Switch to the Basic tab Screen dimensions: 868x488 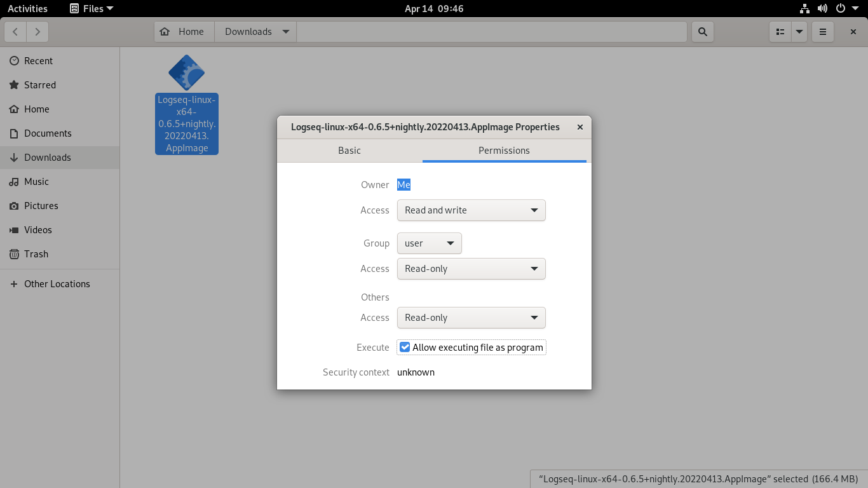[349, 151]
